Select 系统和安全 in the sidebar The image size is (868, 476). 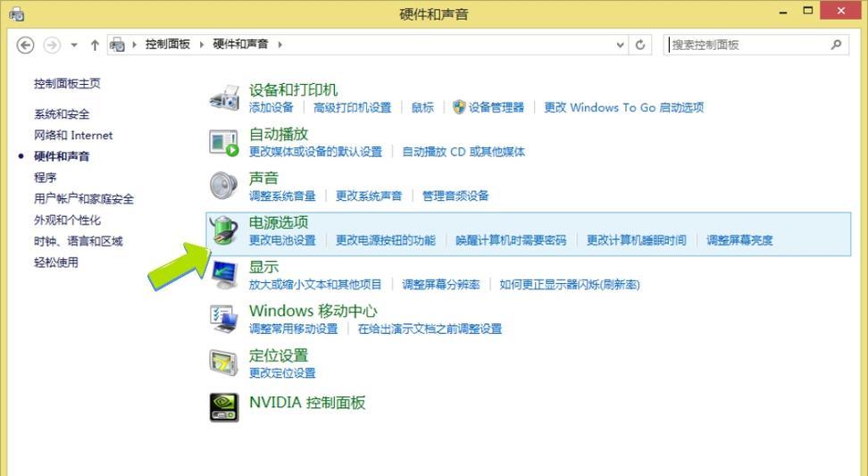pos(62,114)
